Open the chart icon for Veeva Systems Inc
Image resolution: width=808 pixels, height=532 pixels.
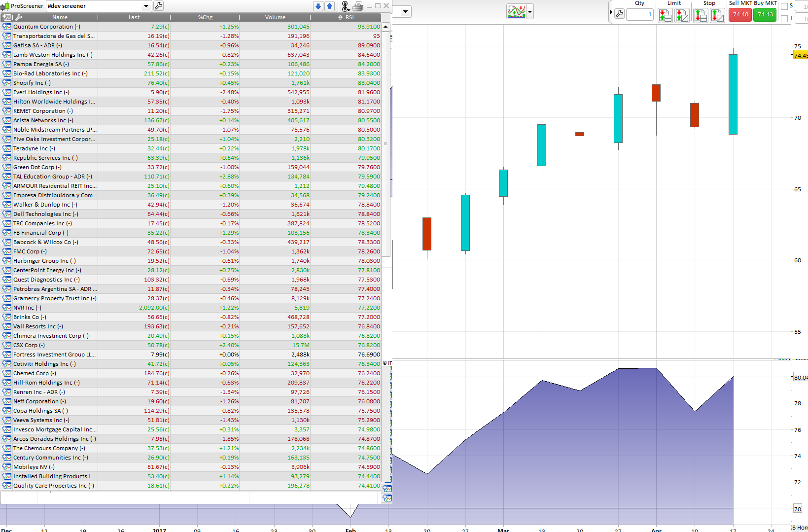(x=7, y=420)
